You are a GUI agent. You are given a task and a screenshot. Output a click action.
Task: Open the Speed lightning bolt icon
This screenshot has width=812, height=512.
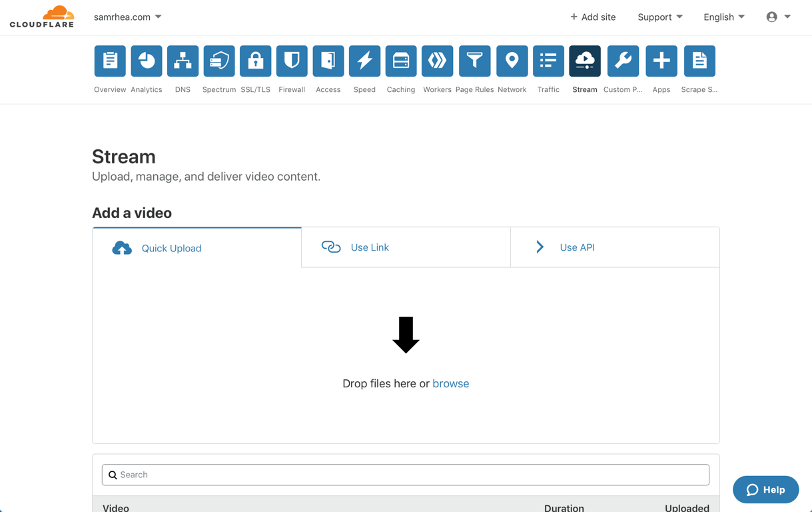tap(364, 61)
